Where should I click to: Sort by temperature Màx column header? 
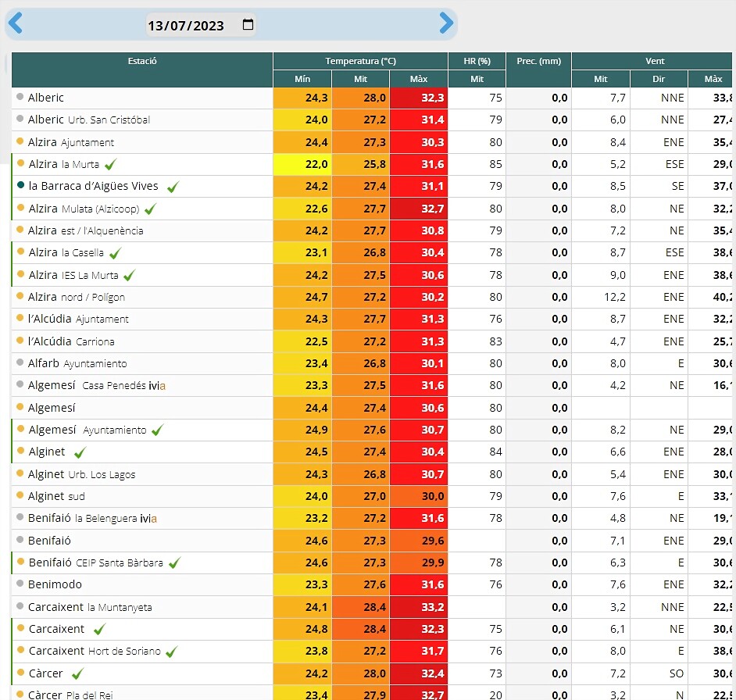coord(419,79)
